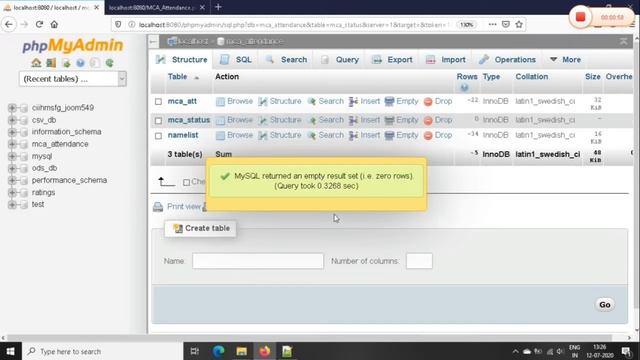Click the new table Name input field
This screenshot has width=640, height=360.
click(x=258, y=261)
